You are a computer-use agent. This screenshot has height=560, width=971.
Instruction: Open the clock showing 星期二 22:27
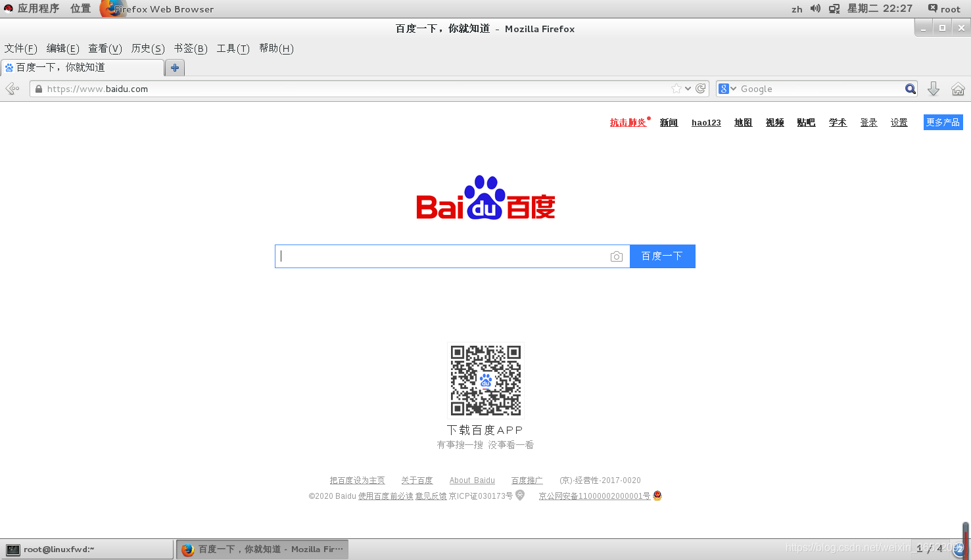click(880, 9)
